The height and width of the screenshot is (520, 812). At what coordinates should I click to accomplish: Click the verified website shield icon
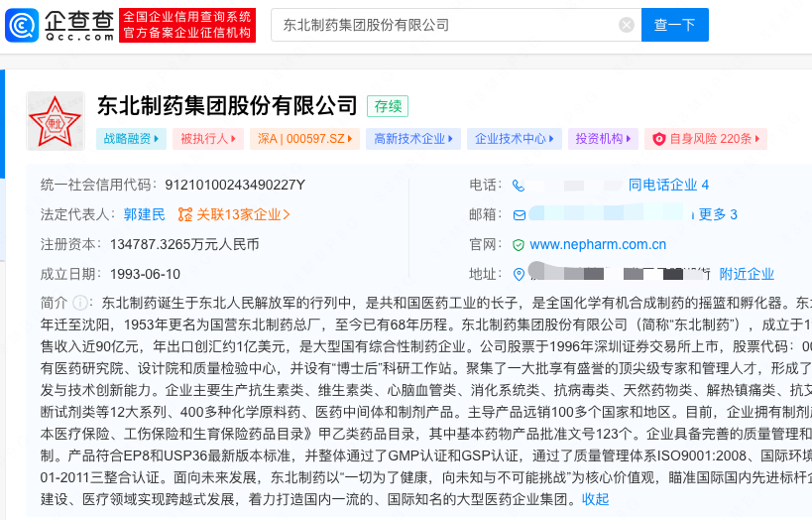point(519,245)
